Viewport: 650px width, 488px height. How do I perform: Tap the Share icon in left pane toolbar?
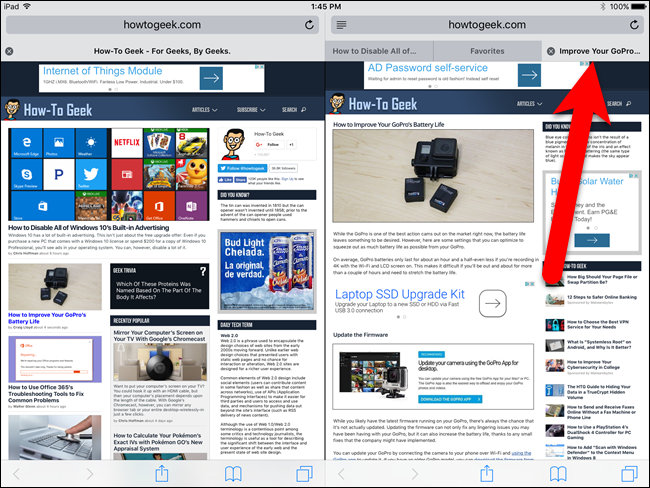162,473
